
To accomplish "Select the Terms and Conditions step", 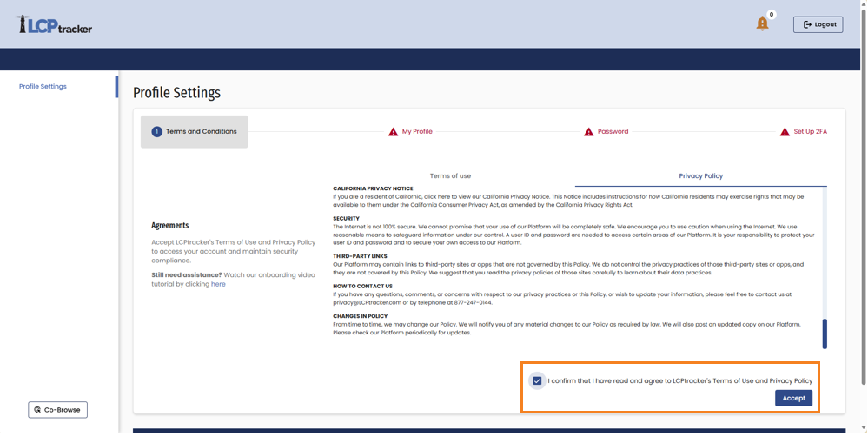I will coord(195,132).
